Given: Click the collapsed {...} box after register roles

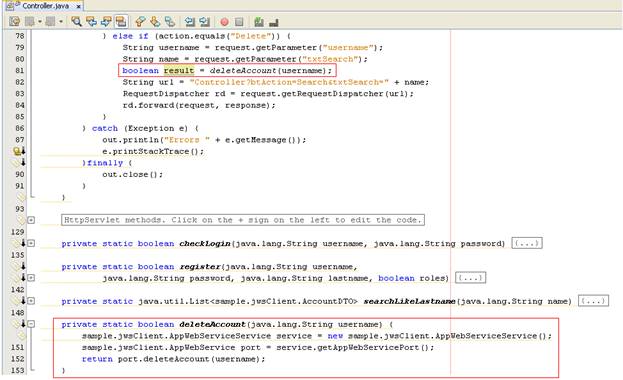Looking at the screenshot, I should point(470,277).
